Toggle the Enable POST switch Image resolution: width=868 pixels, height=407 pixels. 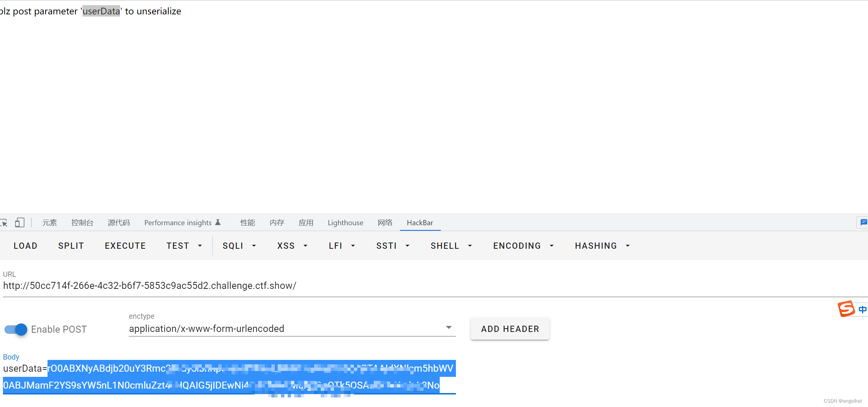(x=16, y=329)
